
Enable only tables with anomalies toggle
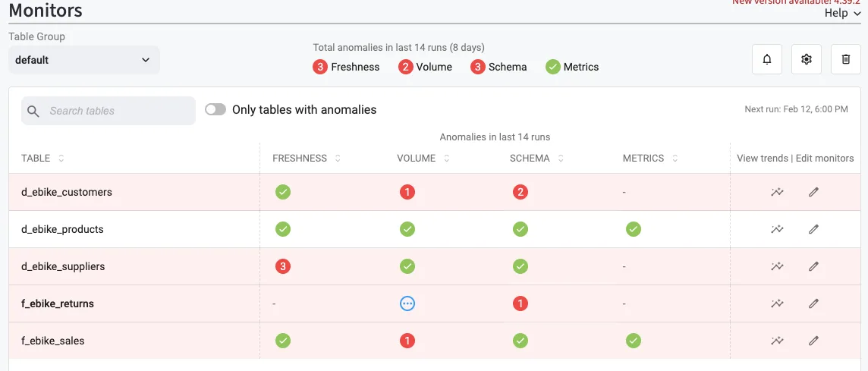216,110
